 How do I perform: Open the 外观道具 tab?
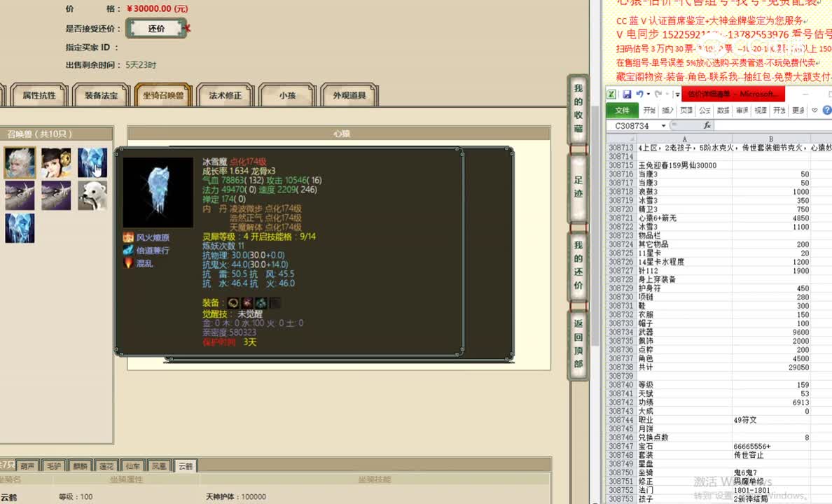(x=349, y=95)
